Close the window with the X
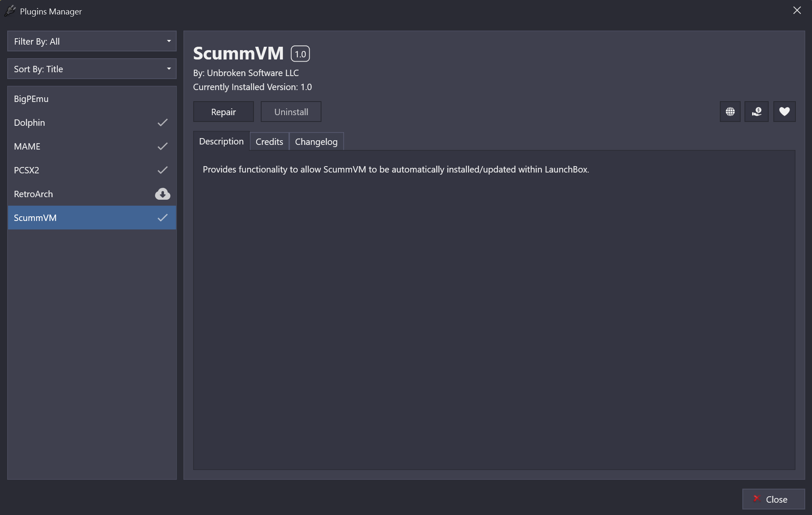 pos(797,11)
